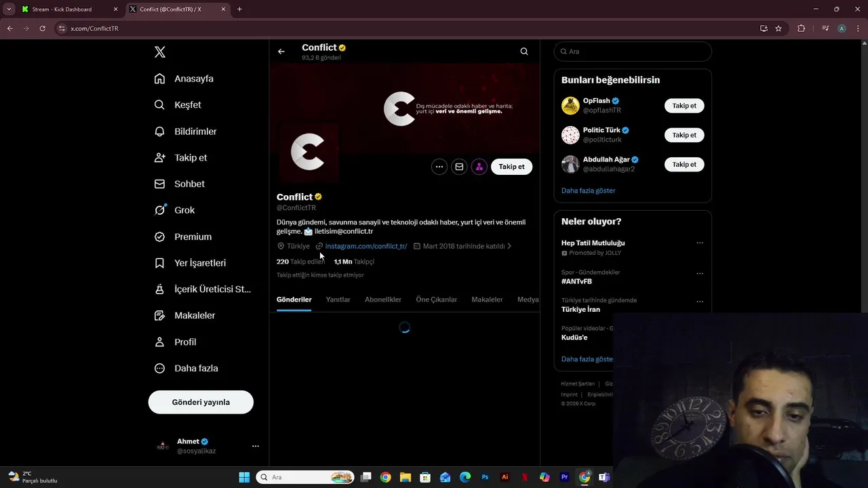This screenshot has height=488, width=868.
Task: Click the profile search magnifier icon
Action: click(x=524, y=52)
